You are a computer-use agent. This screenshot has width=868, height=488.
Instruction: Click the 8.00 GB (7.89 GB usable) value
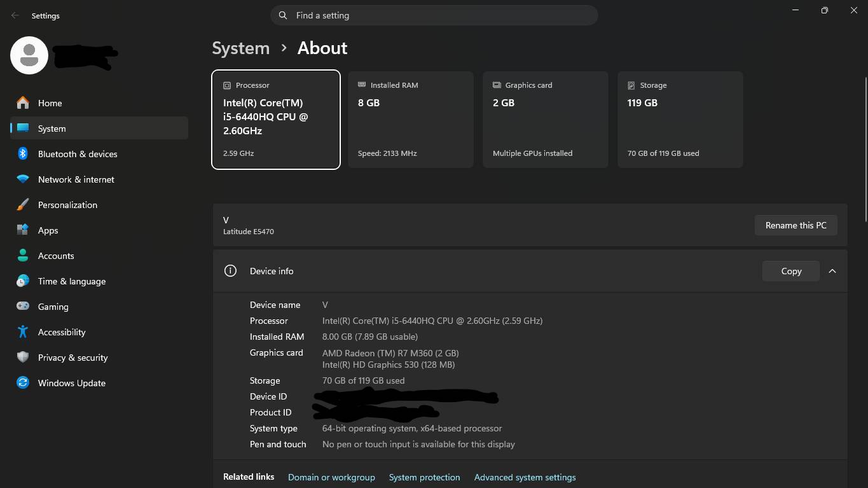(x=370, y=337)
